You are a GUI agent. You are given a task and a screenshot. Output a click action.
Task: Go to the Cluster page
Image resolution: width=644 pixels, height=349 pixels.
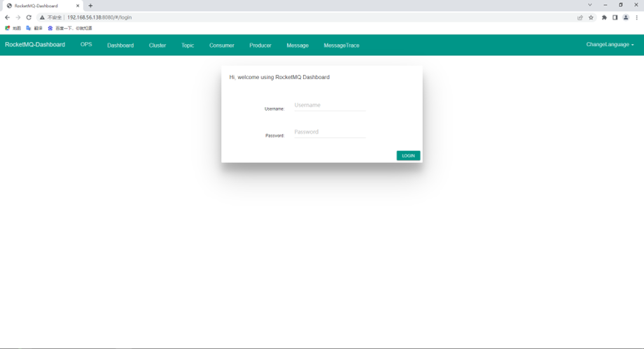157,45
